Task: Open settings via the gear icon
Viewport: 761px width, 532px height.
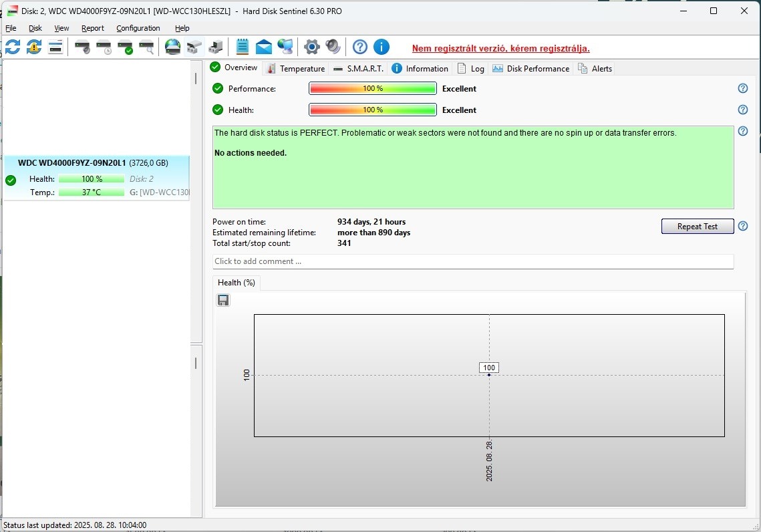Action: [x=311, y=47]
